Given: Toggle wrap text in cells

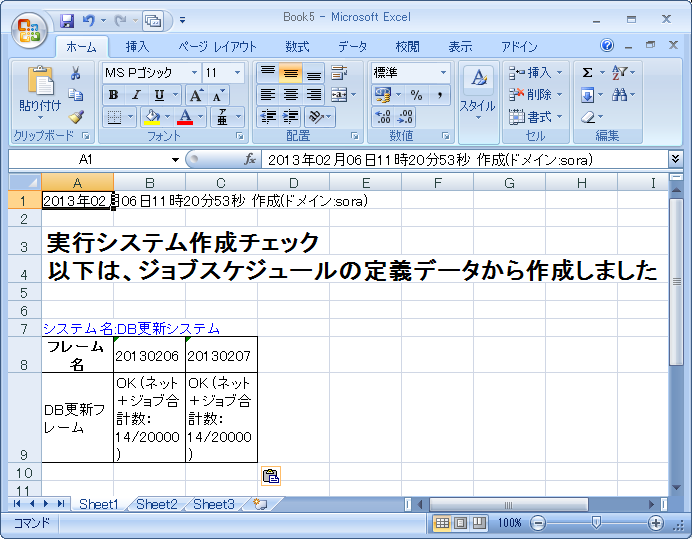Looking at the screenshot, I should pos(338,72).
